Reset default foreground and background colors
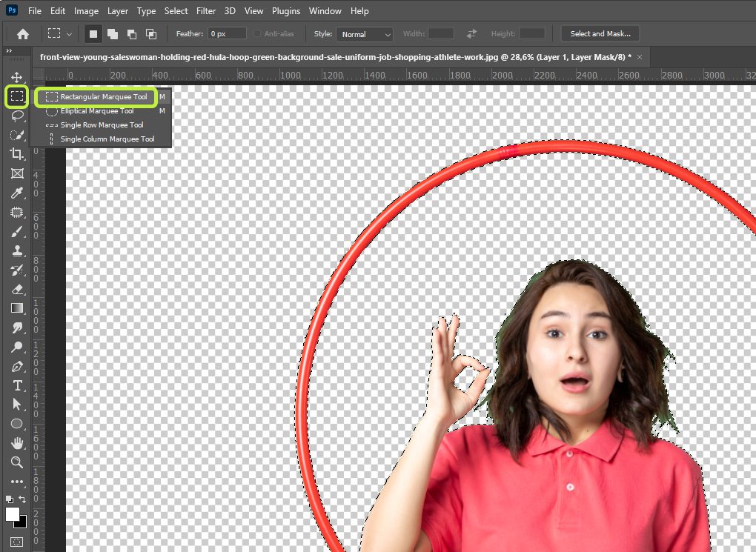 point(9,499)
